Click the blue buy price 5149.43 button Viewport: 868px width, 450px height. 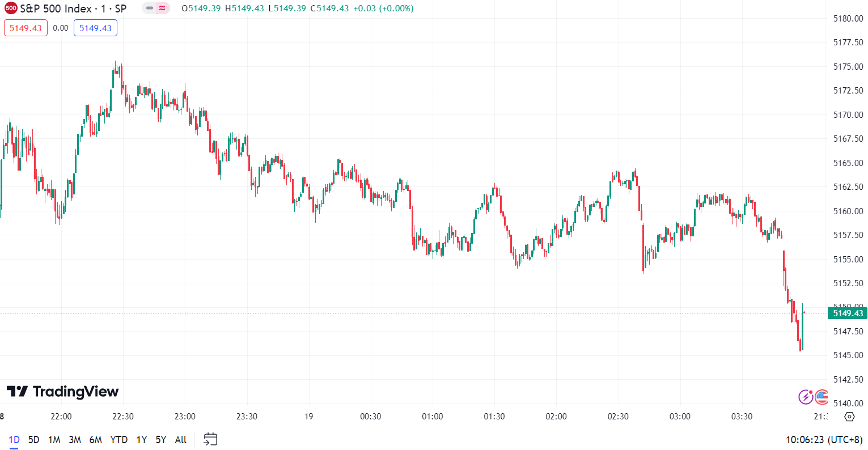pos(95,28)
